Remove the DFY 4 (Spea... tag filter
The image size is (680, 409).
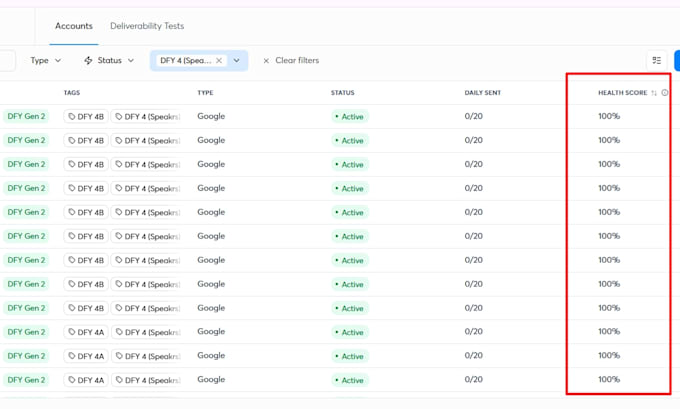pyautogui.click(x=219, y=60)
